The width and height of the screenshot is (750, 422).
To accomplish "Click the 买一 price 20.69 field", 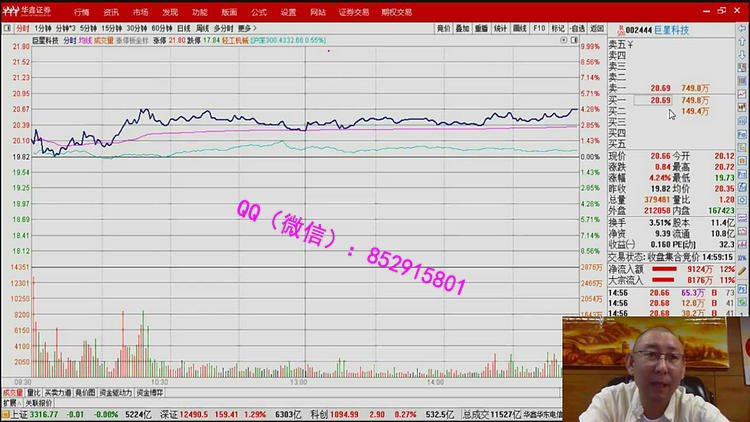I will [660, 100].
